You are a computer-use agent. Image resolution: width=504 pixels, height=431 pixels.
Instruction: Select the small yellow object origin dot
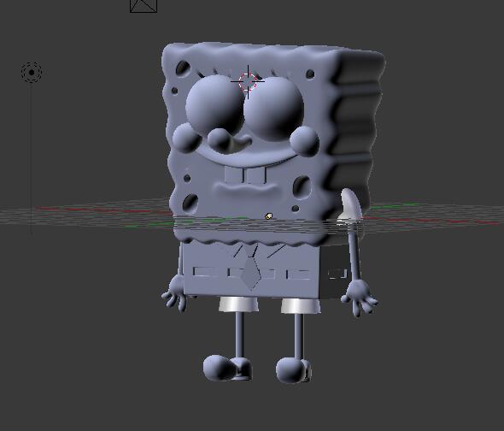pyautogui.click(x=268, y=216)
